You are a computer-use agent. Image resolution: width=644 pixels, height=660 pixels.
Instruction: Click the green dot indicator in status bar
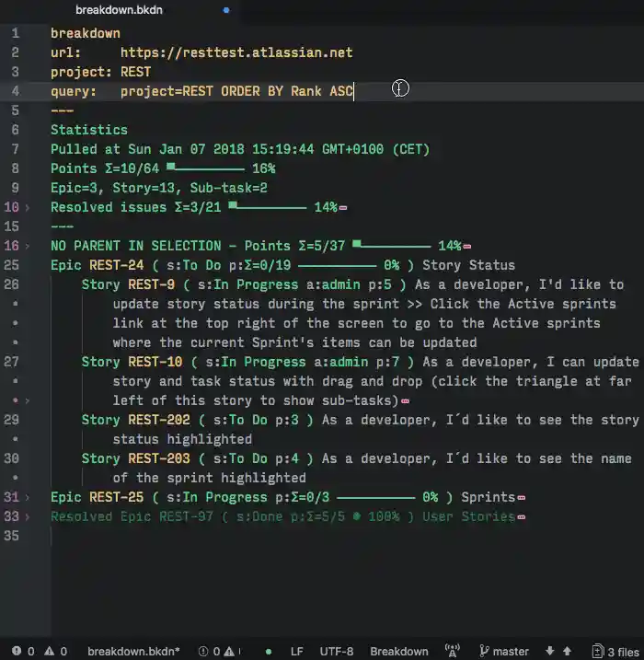pyautogui.click(x=269, y=652)
